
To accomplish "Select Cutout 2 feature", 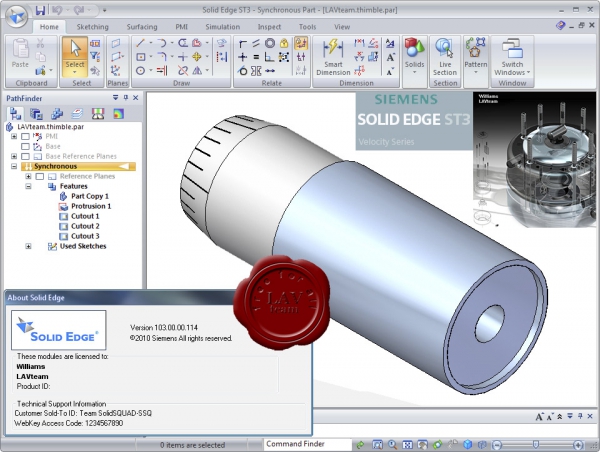I will coord(85,226).
